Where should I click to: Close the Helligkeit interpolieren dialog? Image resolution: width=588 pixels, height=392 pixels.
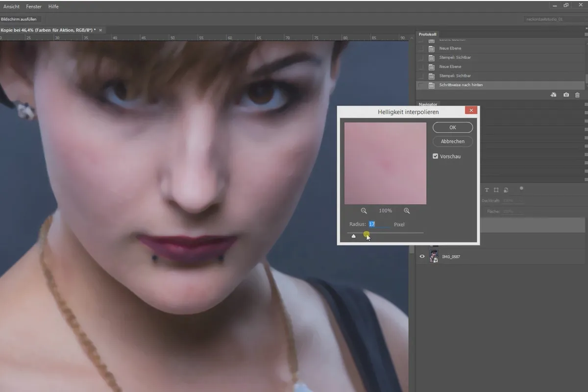471,111
